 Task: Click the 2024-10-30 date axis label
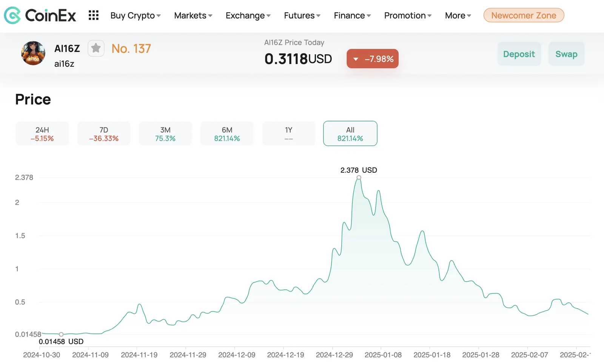pyautogui.click(x=42, y=355)
